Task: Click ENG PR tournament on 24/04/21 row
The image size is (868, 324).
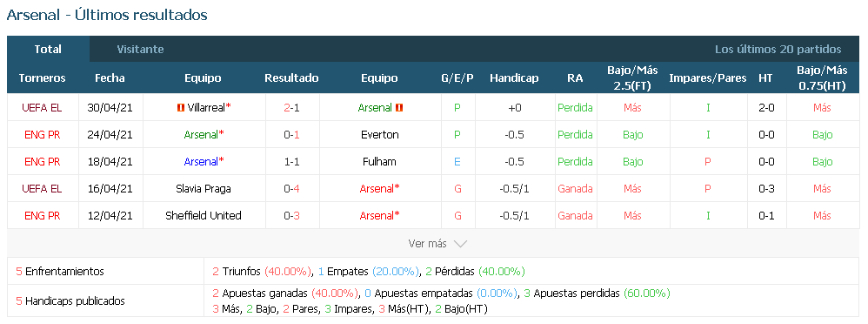Action: click(x=42, y=135)
